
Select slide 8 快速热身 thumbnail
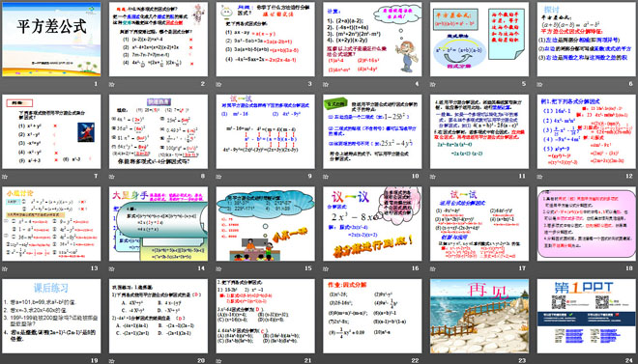(159, 131)
